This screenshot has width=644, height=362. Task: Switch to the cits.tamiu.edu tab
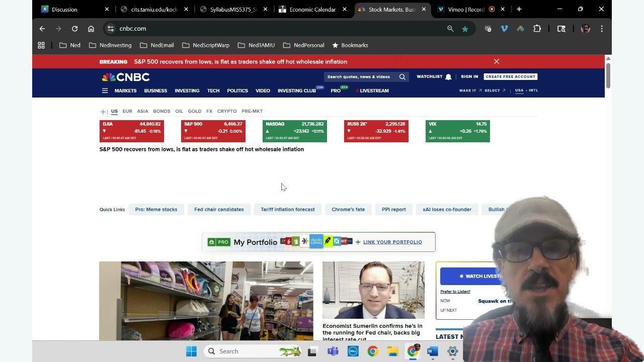click(153, 9)
